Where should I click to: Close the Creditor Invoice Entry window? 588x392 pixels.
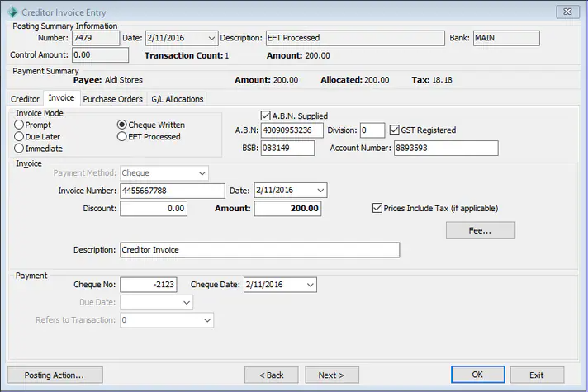pos(567,12)
